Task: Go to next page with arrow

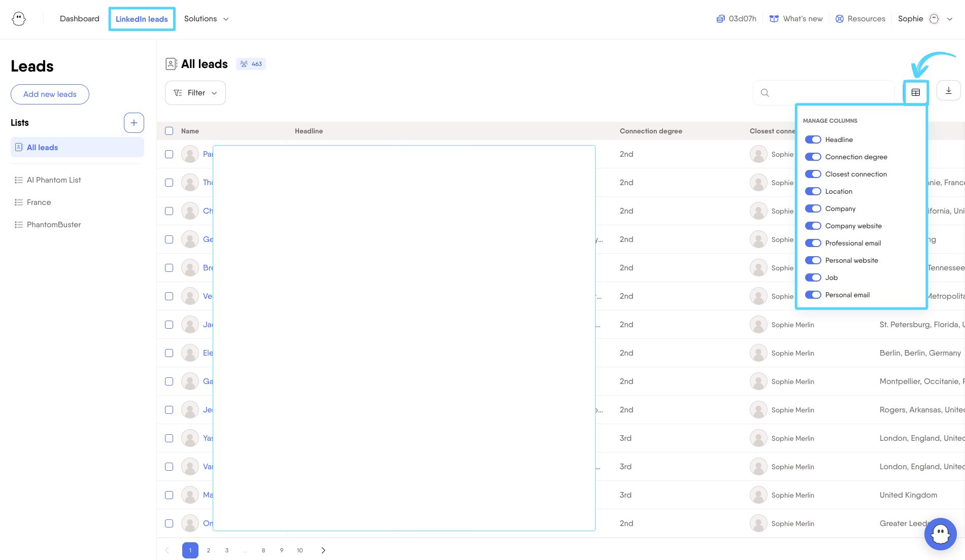Action: click(323, 550)
